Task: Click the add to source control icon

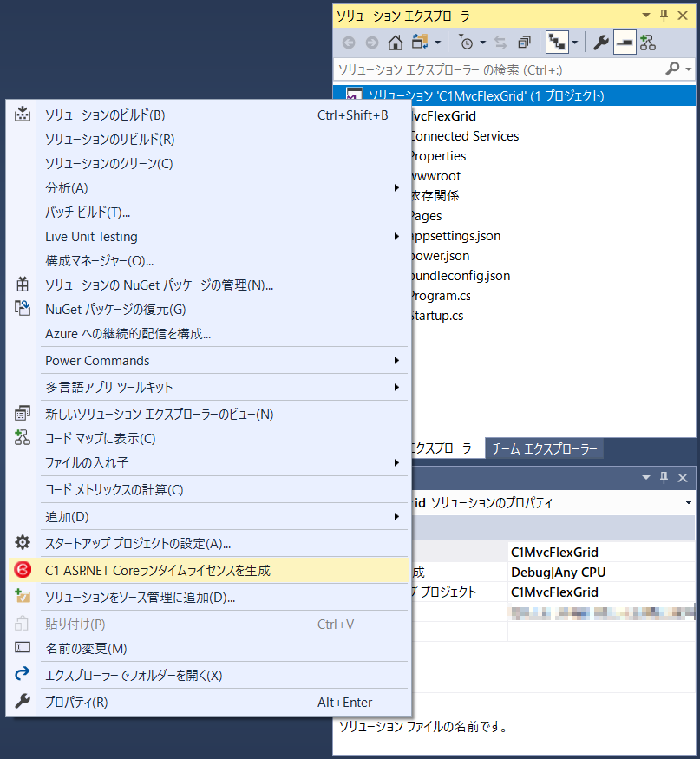Action: click(x=23, y=597)
